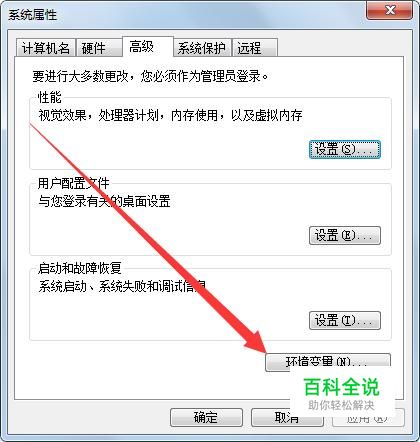Click the green 百科全说 watermark logo
The image size is (420, 442).
[x=342, y=387]
